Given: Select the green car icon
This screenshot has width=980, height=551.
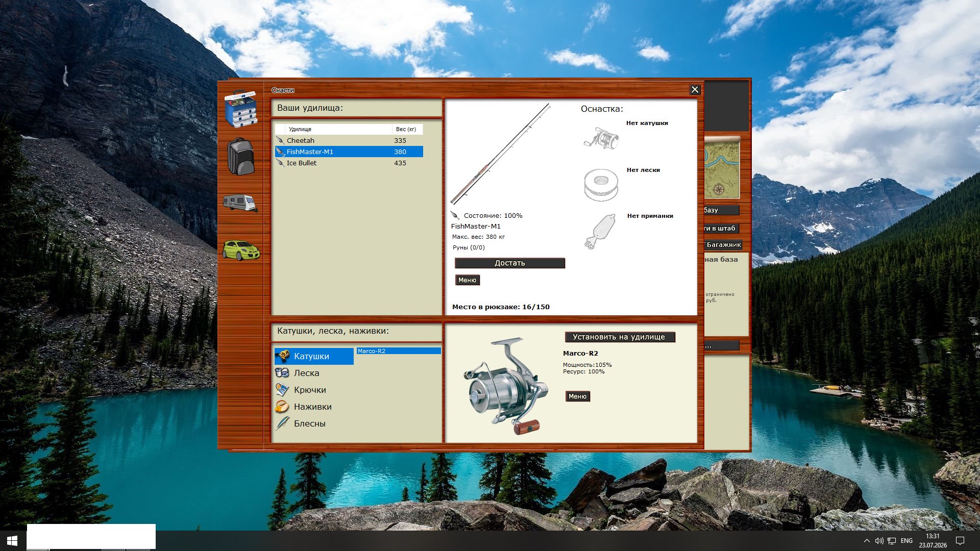Looking at the screenshot, I should tap(241, 250).
